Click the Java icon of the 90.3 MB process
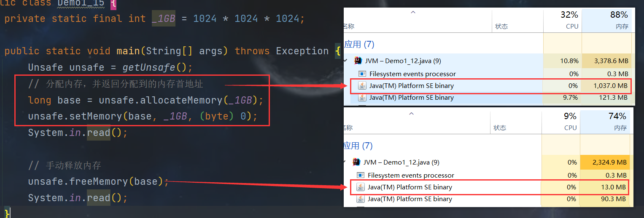Image resolution: width=644 pixels, height=218 pixels. [x=361, y=199]
